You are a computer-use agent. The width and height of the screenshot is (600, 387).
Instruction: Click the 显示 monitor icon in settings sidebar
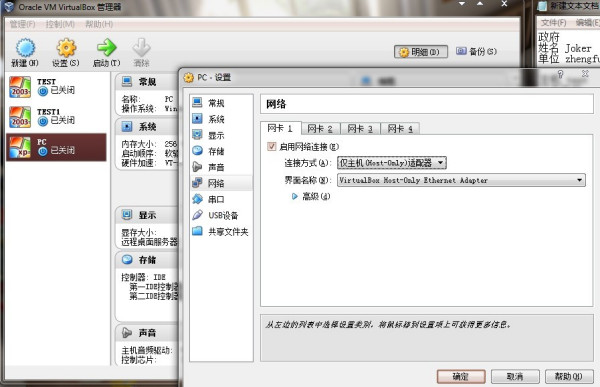tap(197, 134)
